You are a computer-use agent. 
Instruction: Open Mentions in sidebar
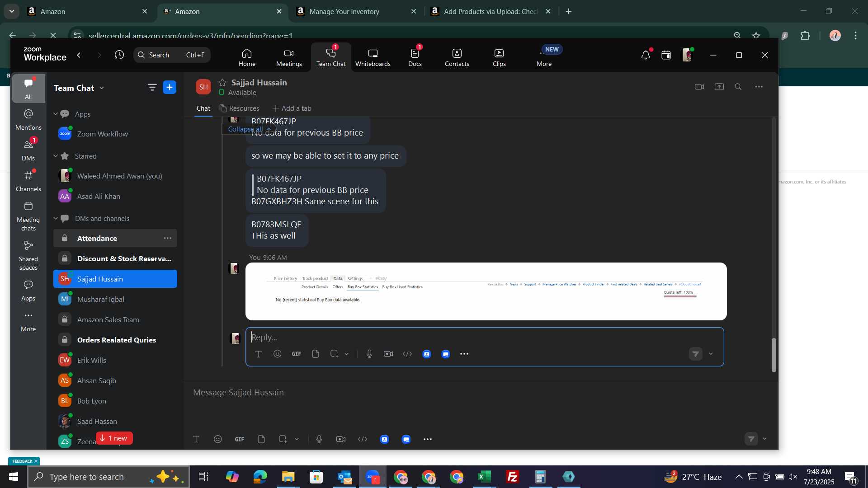click(28, 120)
